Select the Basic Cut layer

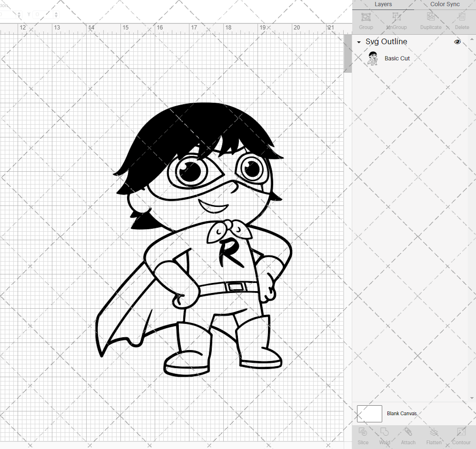point(397,58)
